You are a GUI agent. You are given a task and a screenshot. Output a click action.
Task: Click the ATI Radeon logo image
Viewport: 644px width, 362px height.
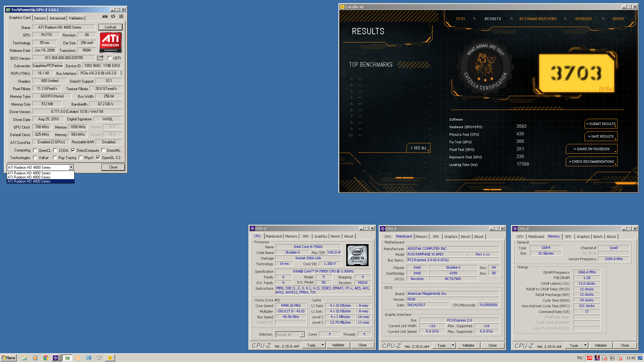(x=111, y=42)
